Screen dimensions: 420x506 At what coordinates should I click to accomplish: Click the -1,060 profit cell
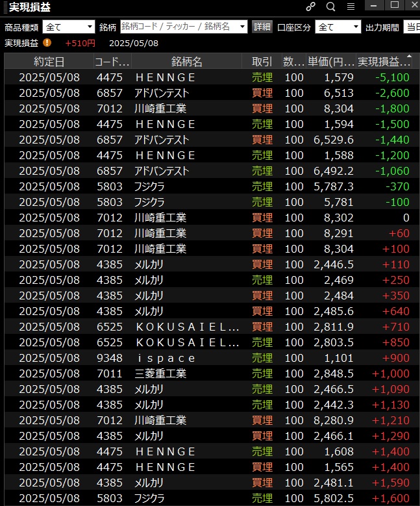[x=392, y=171]
